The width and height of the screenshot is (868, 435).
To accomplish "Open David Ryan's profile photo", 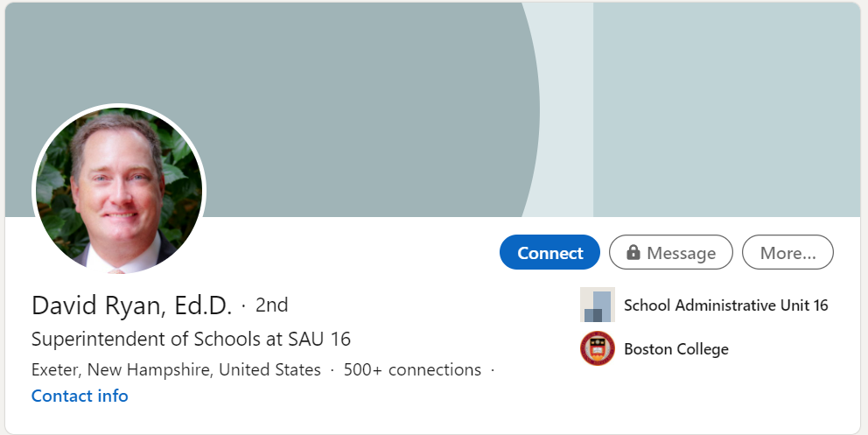I will [x=119, y=190].
